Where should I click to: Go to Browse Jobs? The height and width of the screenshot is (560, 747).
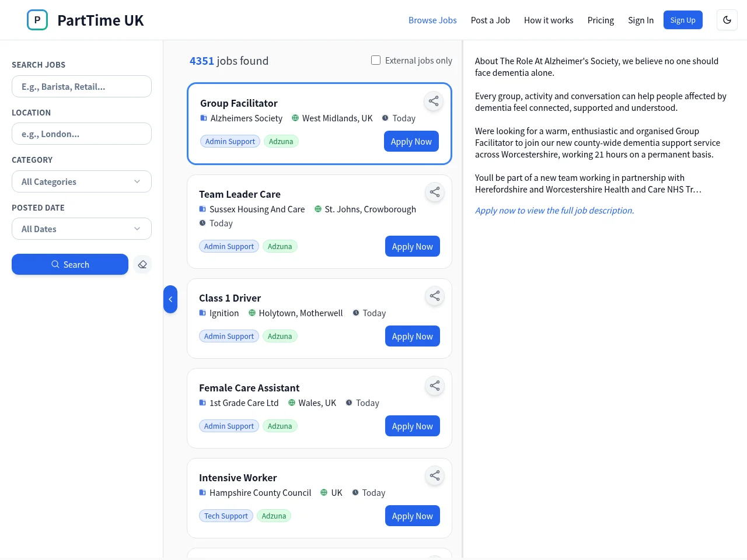432,20
